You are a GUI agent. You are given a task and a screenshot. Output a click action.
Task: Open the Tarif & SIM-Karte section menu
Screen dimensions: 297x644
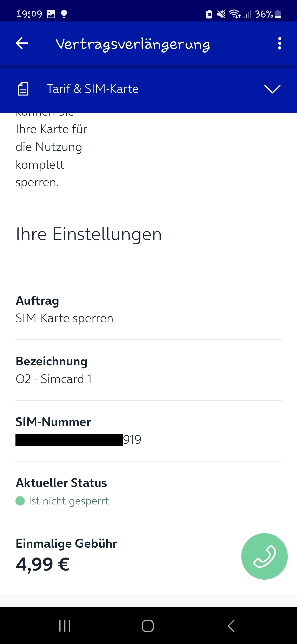pos(92,89)
